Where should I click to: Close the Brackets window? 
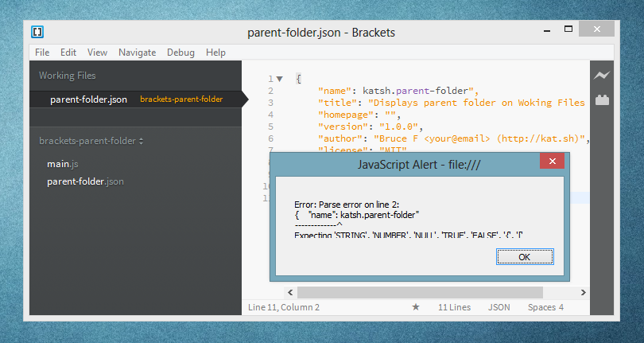click(597, 29)
